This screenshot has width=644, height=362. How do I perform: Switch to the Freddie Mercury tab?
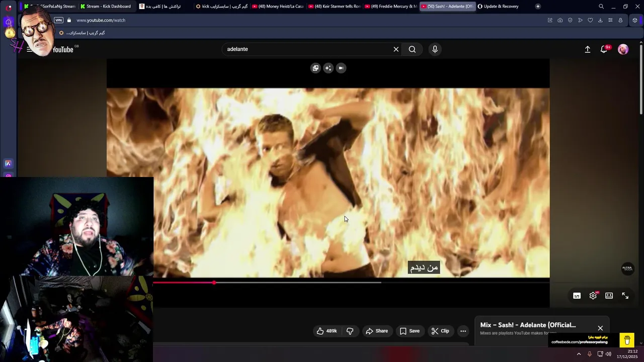tap(390, 7)
